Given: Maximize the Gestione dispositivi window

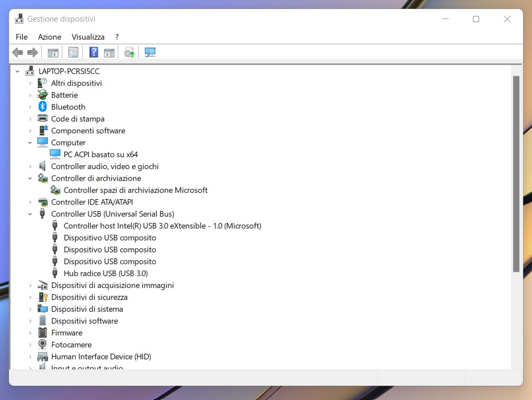Looking at the screenshot, I should pyautogui.click(x=476, y=19).
